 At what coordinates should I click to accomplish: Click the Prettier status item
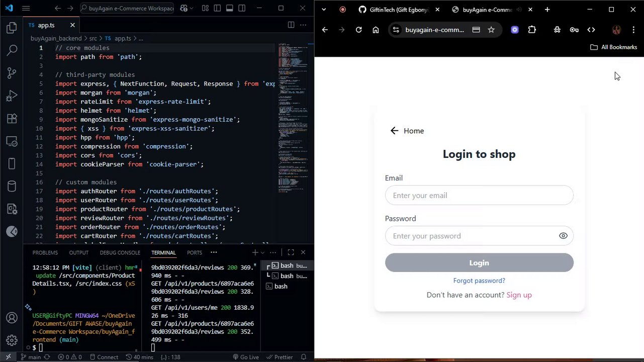pyautogui.click(x=279, y=357)
